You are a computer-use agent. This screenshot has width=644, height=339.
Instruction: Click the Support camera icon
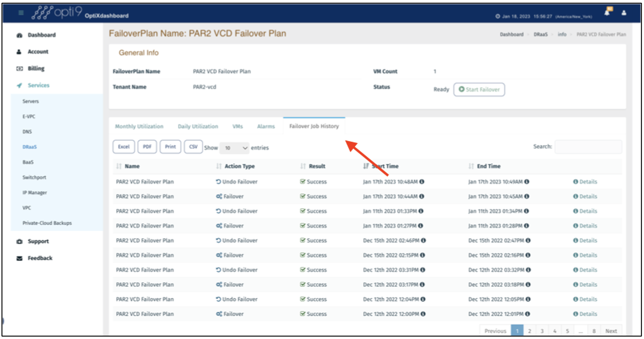tap(19, 241)
